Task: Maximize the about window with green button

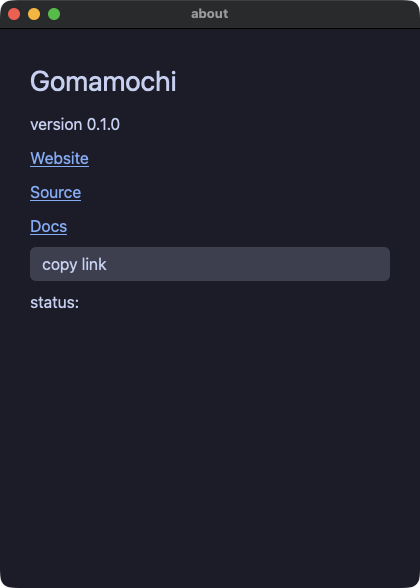Action: (54, 14)
